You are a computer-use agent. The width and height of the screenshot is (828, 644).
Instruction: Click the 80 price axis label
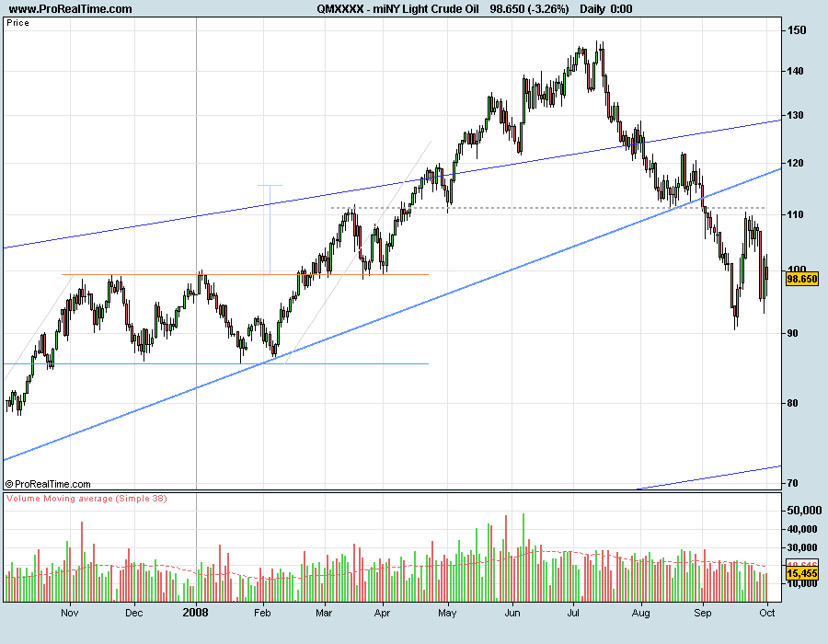793,403
